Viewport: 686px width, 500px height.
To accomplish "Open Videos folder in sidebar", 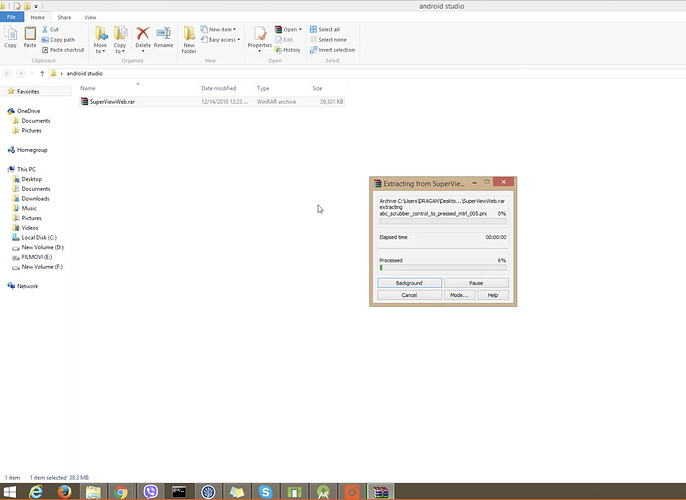I will [x=30, y=227].
